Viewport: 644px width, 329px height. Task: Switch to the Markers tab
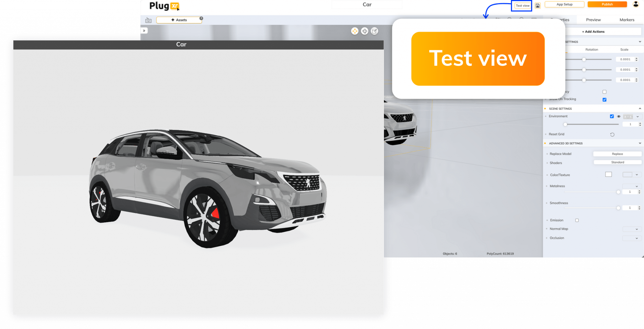click(x=627, y=20)
